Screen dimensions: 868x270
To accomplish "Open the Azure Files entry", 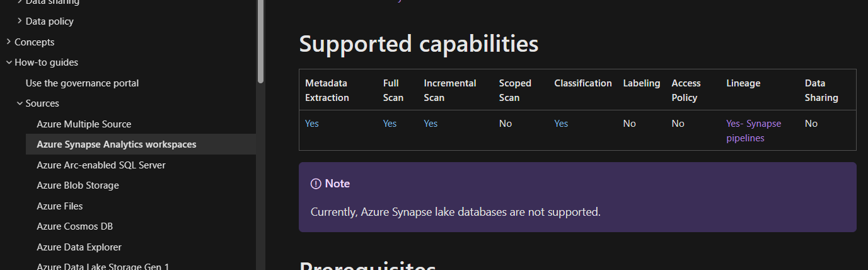I will pyautogui.click(x=60, y=206).
